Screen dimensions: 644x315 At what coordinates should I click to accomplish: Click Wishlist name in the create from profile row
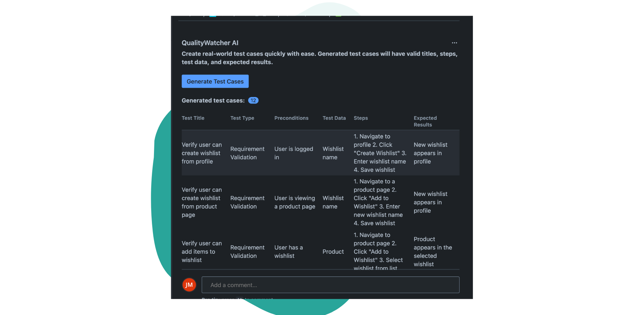[x=333, y=153]
